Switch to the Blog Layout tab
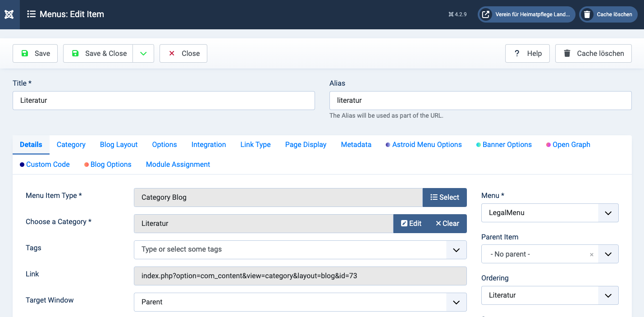 click(x=119, y=145)
